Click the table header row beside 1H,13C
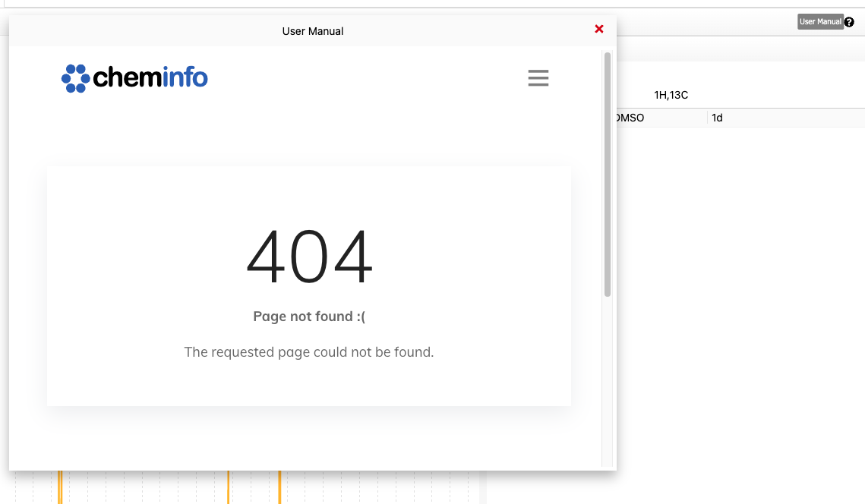 coord(782,95)
